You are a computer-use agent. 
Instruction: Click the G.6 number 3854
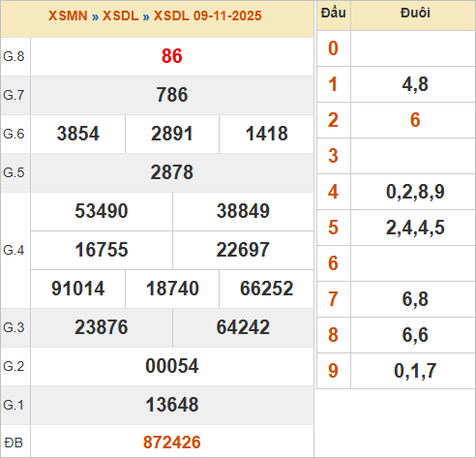coord(78,134)
